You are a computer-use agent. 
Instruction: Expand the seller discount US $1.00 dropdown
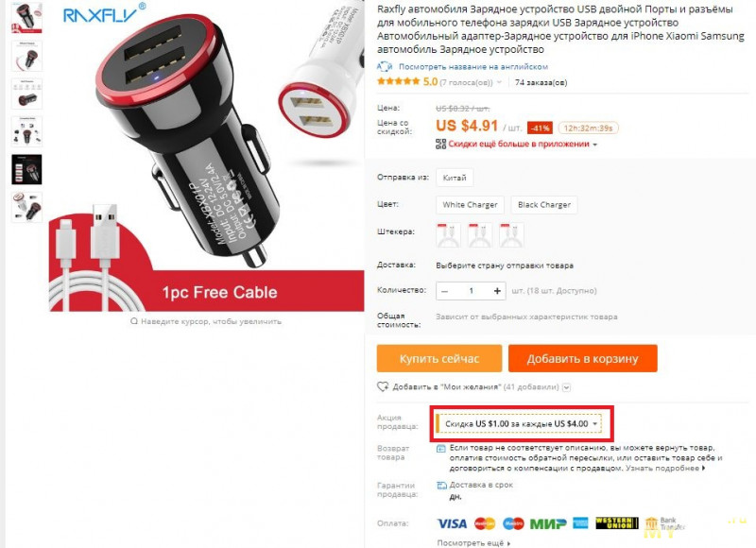click(519, 423)
